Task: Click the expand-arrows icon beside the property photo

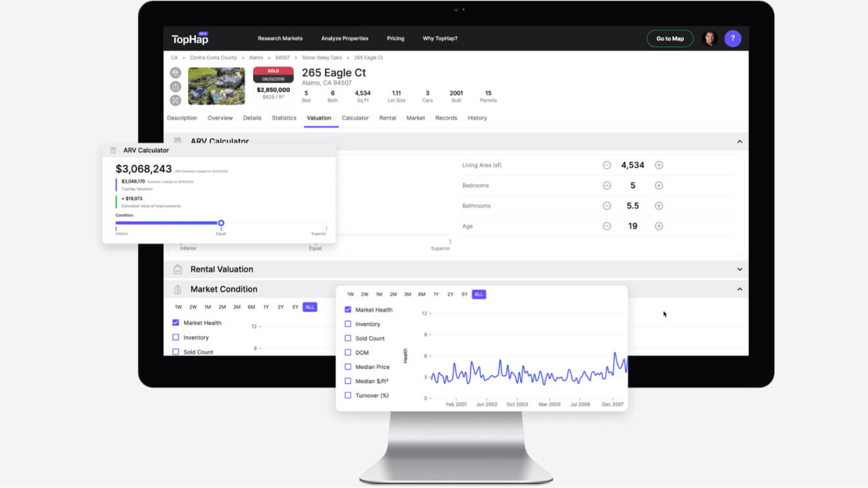Action: point(176,101)
